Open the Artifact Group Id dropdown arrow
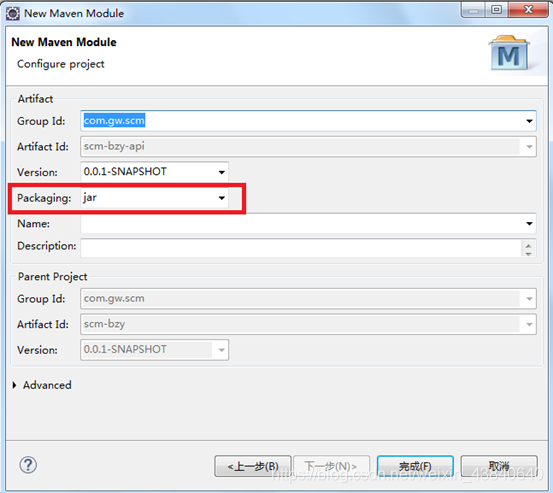 [x=529, y=121]
